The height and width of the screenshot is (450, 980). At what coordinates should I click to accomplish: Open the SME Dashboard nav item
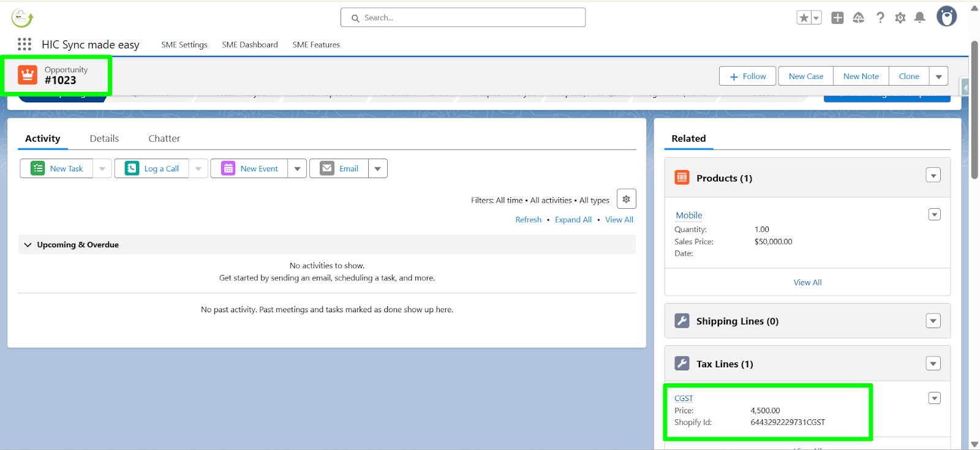point(250,45)
